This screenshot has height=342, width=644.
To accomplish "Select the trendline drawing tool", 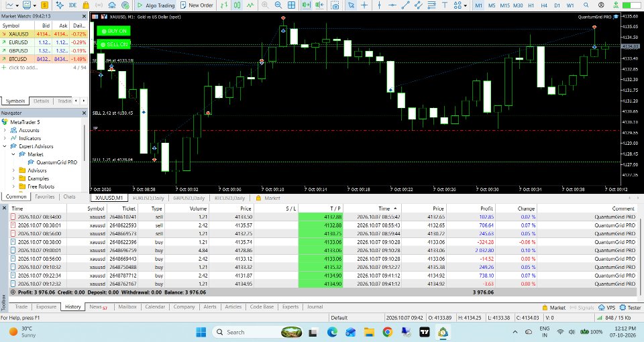I will point(405,5).
